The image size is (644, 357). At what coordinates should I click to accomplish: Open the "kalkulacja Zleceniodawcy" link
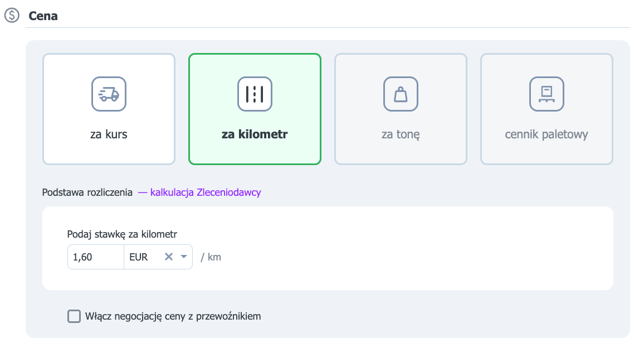206,192
